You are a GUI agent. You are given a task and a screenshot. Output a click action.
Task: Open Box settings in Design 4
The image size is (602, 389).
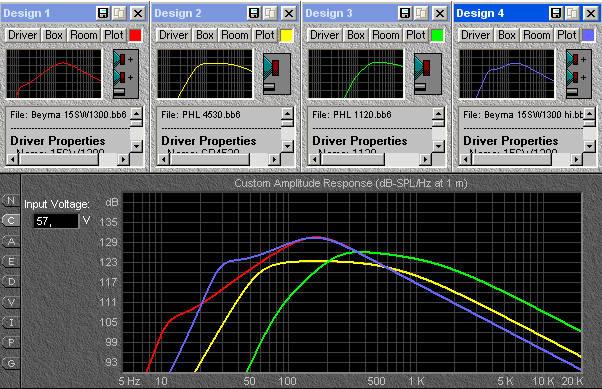pyautogui.click(x=506, y=35)
